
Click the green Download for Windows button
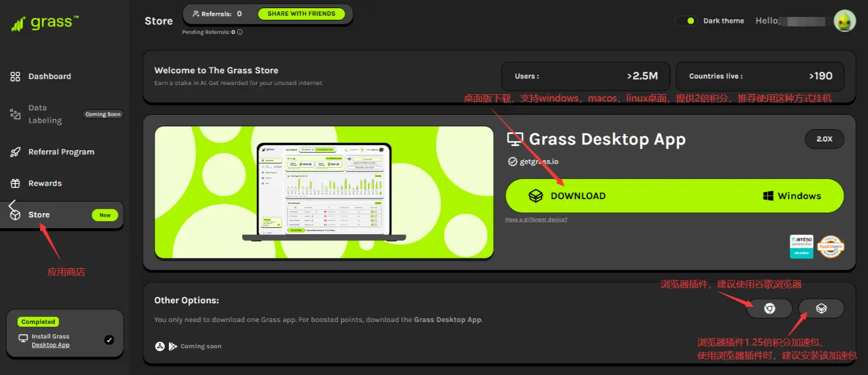click(674, 196)
